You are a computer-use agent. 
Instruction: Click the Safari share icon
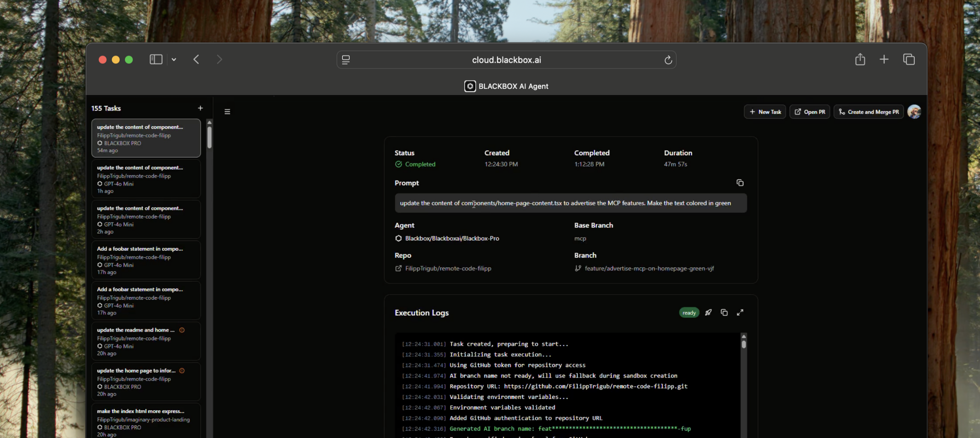[x=860, y=60]
